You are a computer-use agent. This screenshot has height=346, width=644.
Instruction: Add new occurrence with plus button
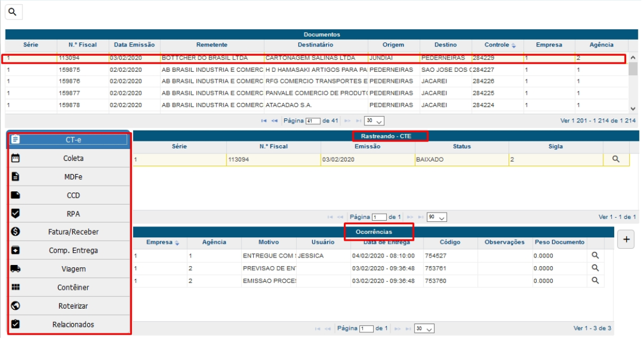(x=626, y=240)
